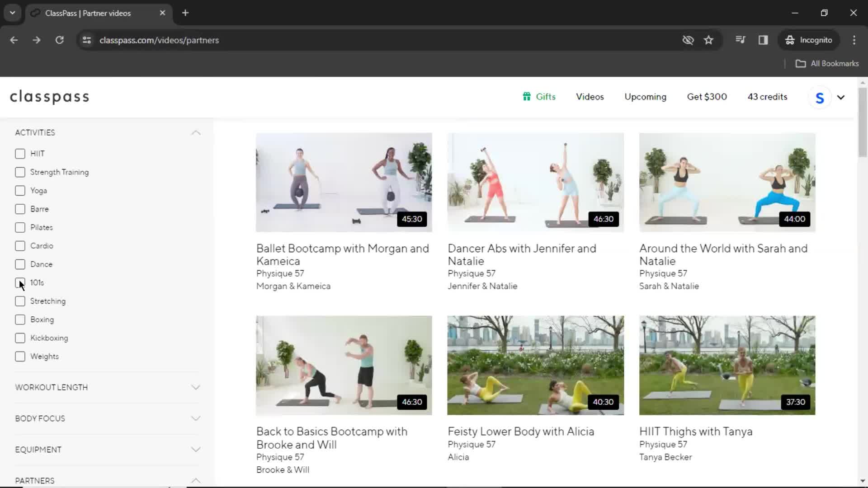Check the Kickboxing activity filter
Screen dimensions: 868x488
(20, 338)
